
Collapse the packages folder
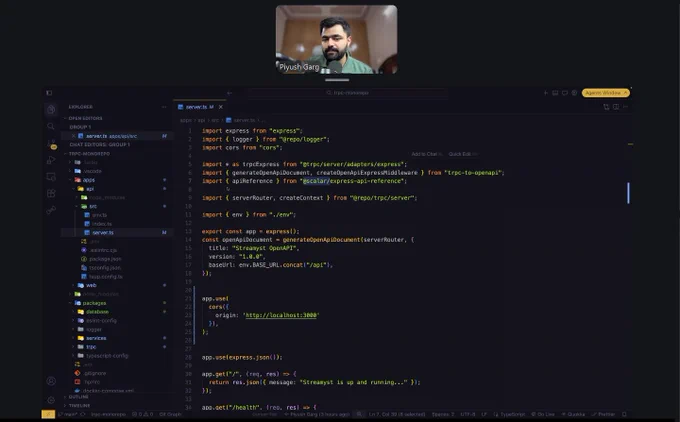tap(94, 303)
